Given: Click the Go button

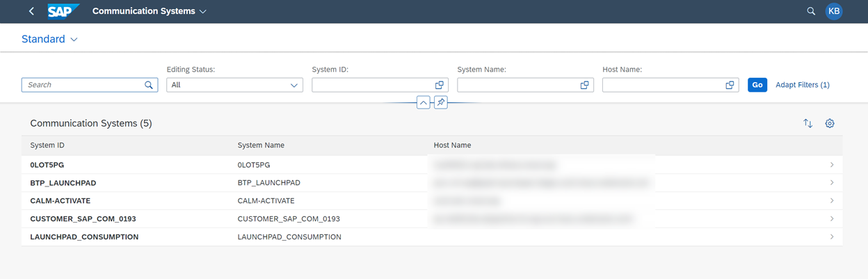Looking at the screenshot, I should coord(757,85).
